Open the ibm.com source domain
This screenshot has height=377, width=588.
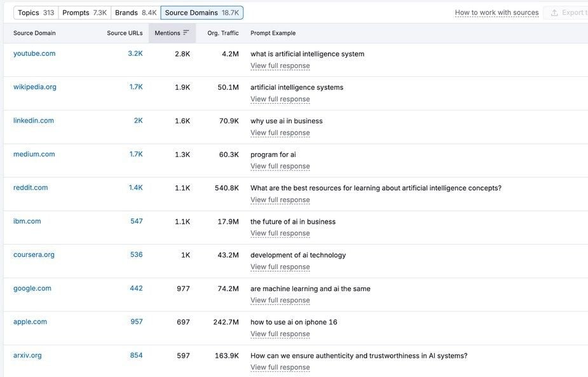click(26, 221)
